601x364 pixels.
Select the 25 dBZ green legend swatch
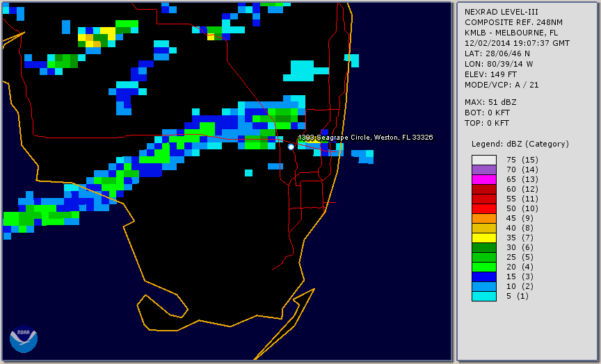point(484,257)
